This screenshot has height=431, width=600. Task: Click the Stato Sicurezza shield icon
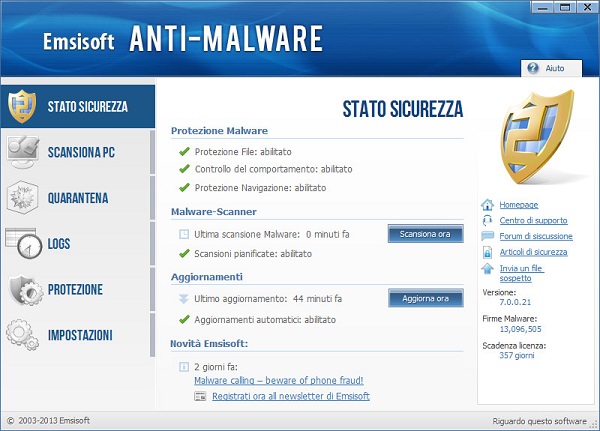coord(23,105)
